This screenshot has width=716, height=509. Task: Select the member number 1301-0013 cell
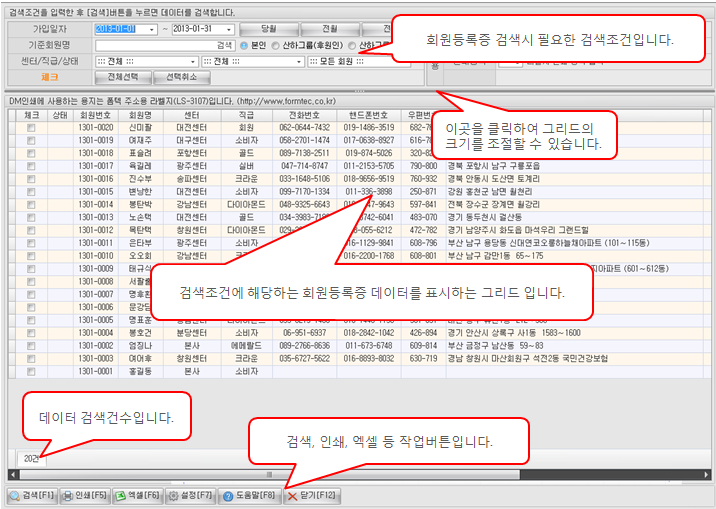95,217
